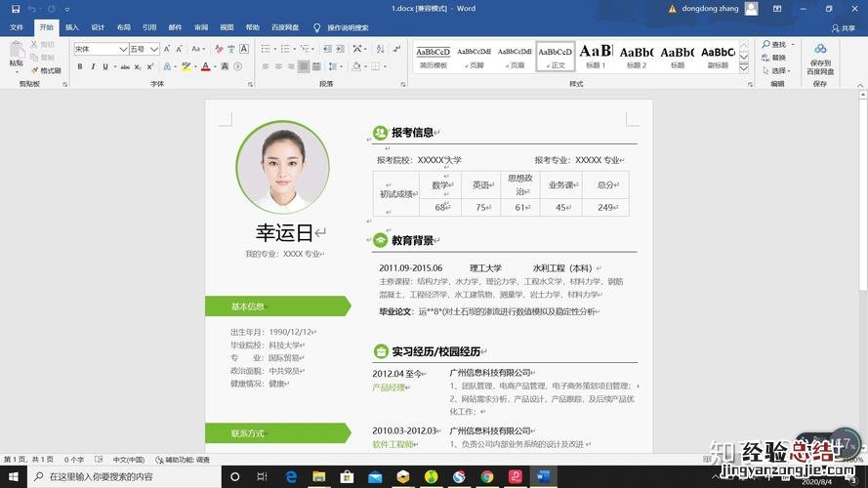Toggle italic text formatting

click(x=93, y=66)
